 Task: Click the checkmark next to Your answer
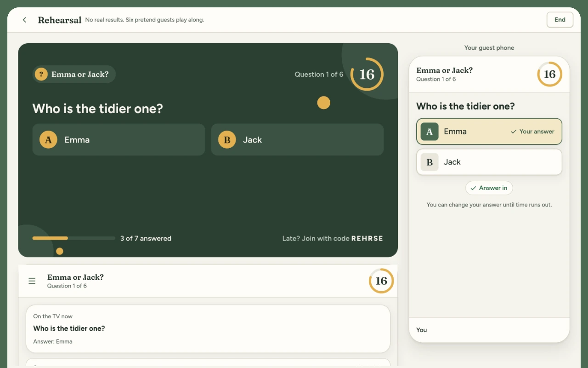point(514,132)
